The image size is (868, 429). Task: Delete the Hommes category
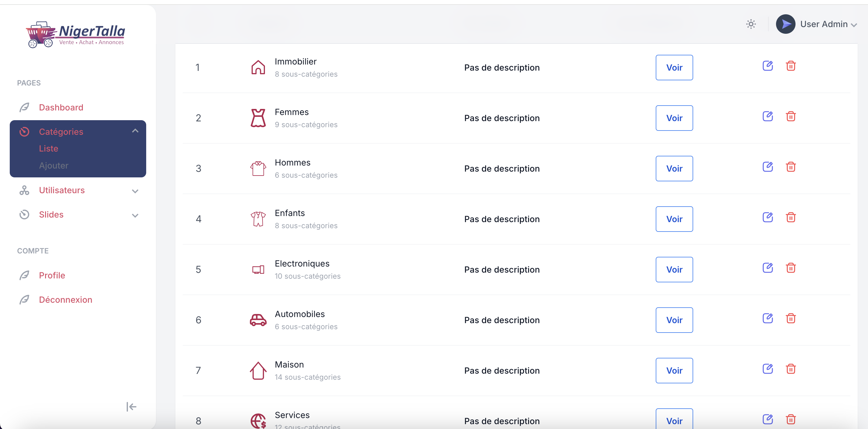pyautogui.click(x=791, y=167)
